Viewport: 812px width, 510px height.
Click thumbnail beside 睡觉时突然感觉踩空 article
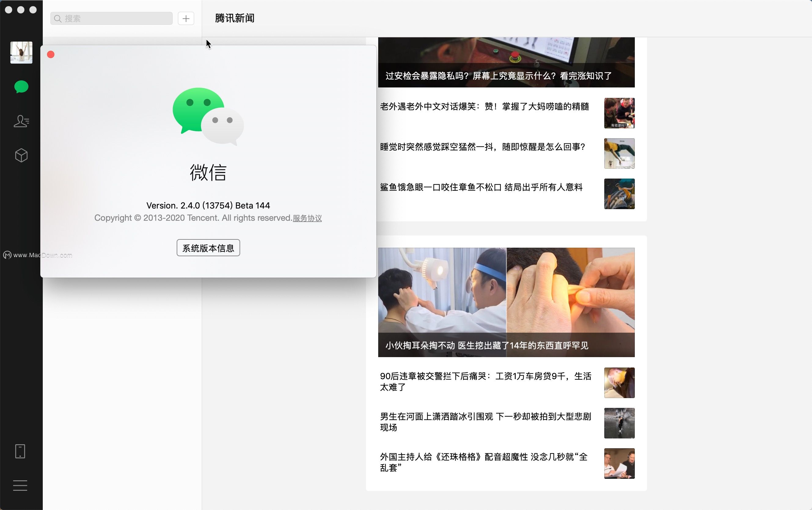coord(619,153)
